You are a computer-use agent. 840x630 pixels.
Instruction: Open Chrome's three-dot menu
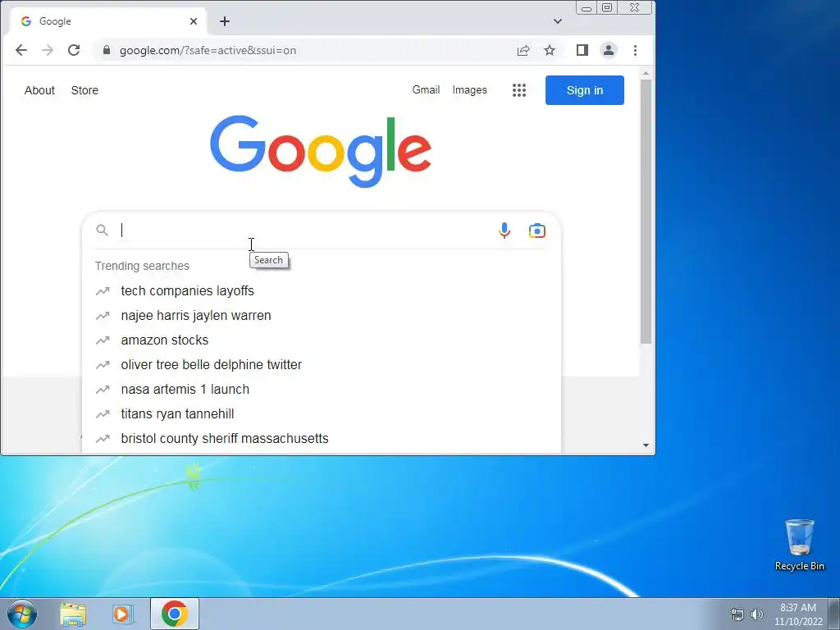pyautogui.click(x=636, y=50)
